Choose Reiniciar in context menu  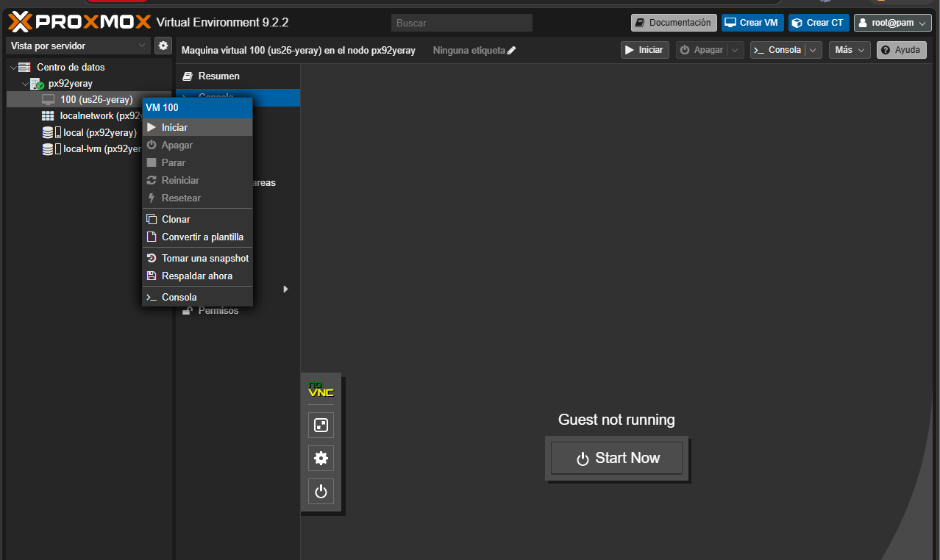[x=197, y=180]
